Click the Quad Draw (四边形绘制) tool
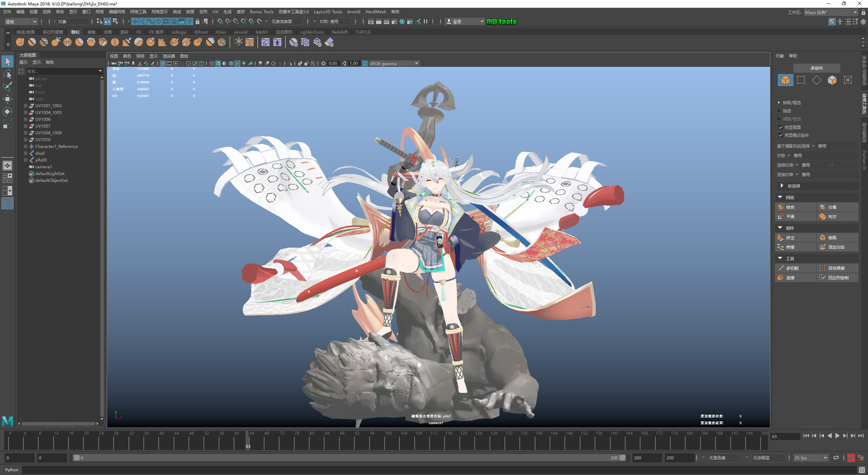Image resolution: width=868 pixels, height=475 pixels. pos(838,277)
